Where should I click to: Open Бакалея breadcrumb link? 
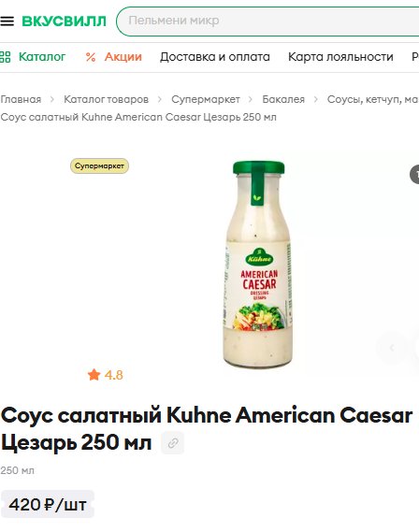click(x=283, y=99)
